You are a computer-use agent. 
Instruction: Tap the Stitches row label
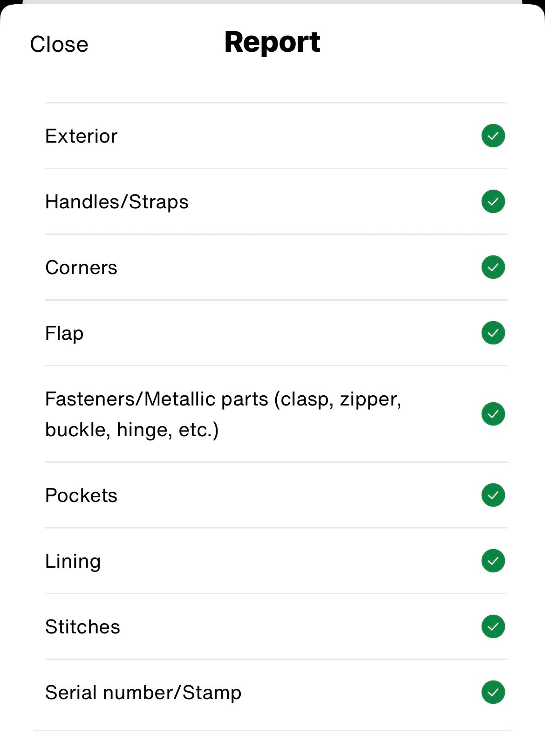[x=83, y=627]
